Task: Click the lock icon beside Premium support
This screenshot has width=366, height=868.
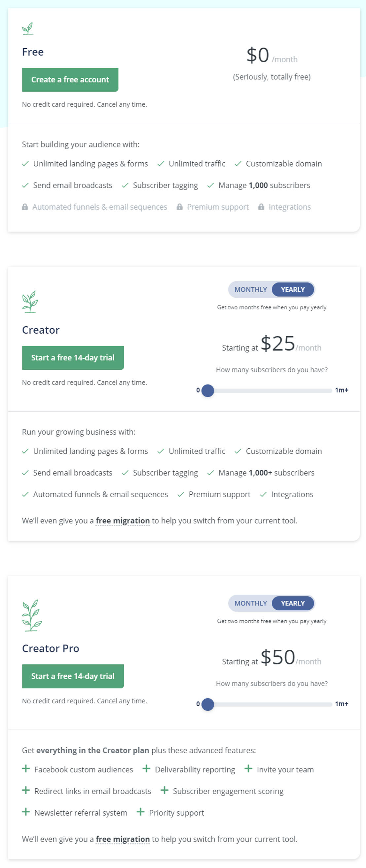Action: coord(180,207)
